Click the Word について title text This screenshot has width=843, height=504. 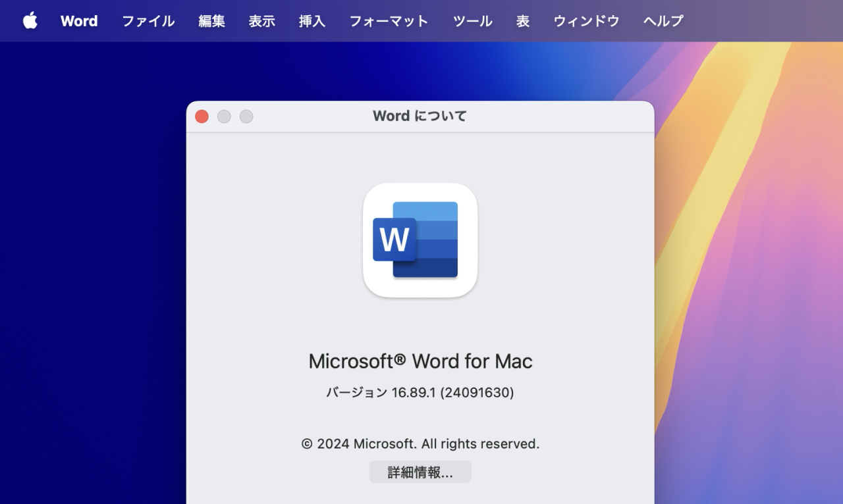coord(420,116)
